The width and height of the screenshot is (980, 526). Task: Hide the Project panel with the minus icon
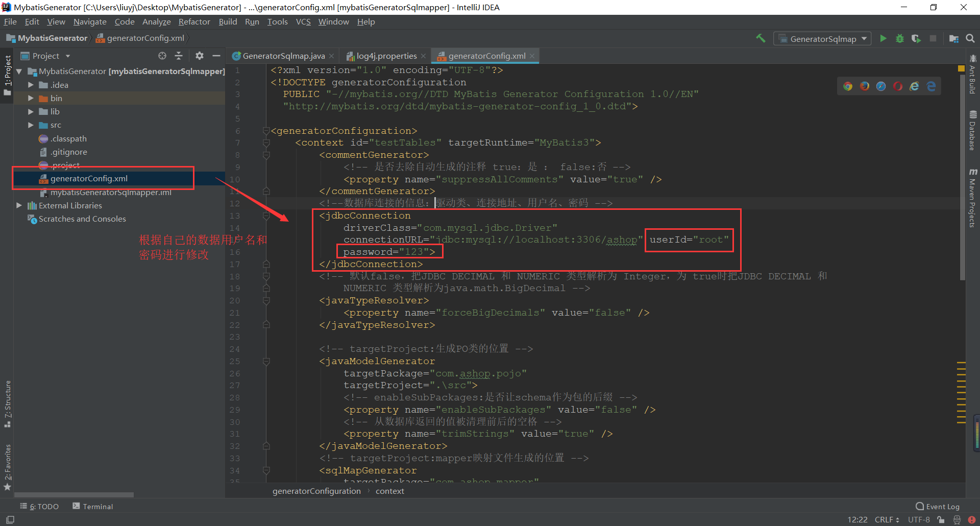216,56
